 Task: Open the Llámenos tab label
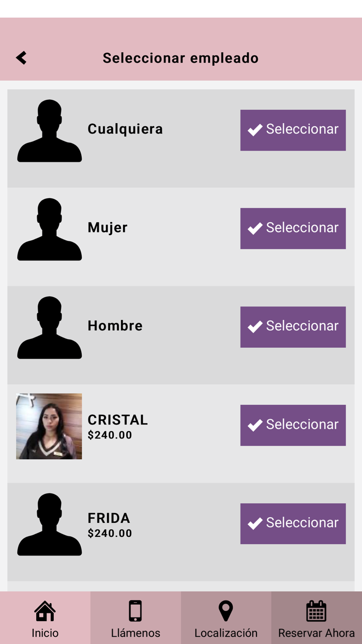pyautogui.click(x=135, y=633)
